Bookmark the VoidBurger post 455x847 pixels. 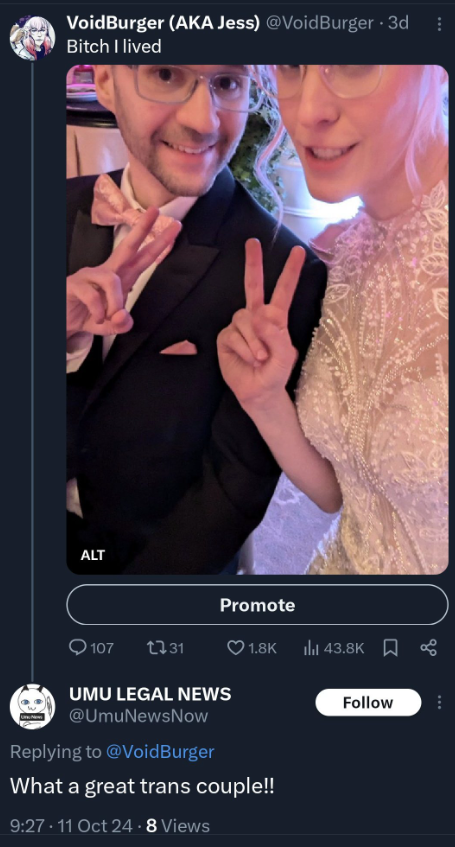(390, 647)
